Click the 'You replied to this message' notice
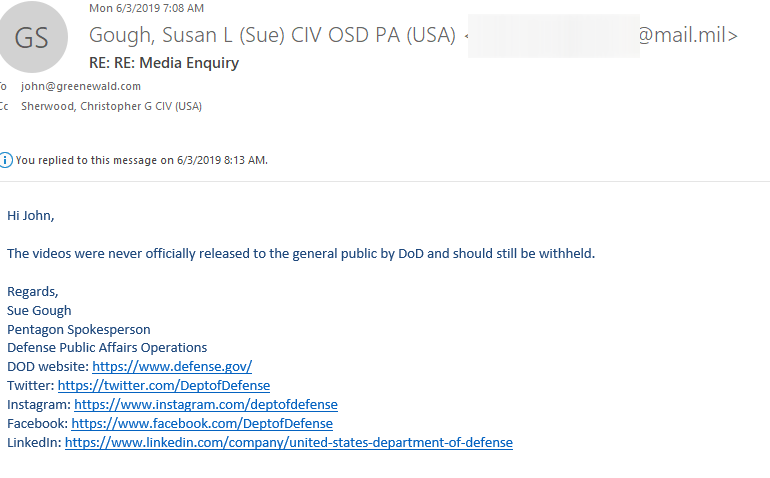This screenshot has width=770, height=478. click(x=141, y=160)
